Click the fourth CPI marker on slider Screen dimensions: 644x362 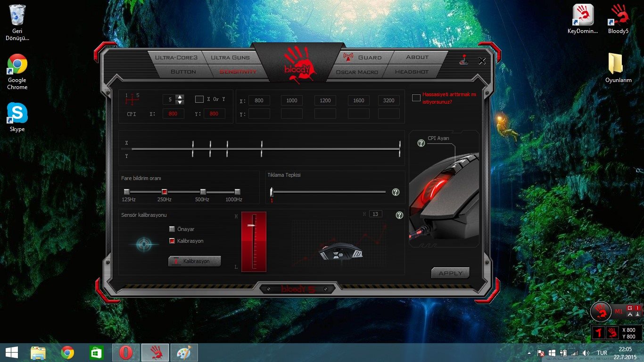[262, 149]
